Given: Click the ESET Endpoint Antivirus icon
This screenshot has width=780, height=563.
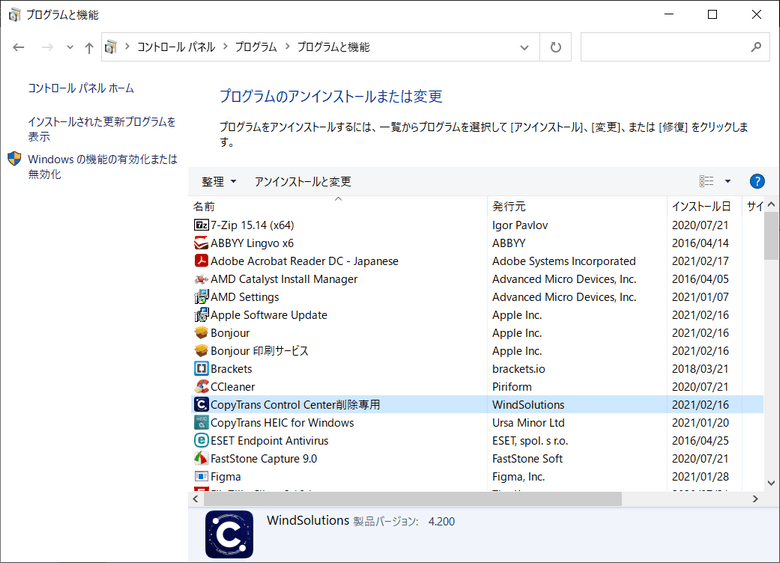Looking at the screenshot, I should (x=201, y=440).
